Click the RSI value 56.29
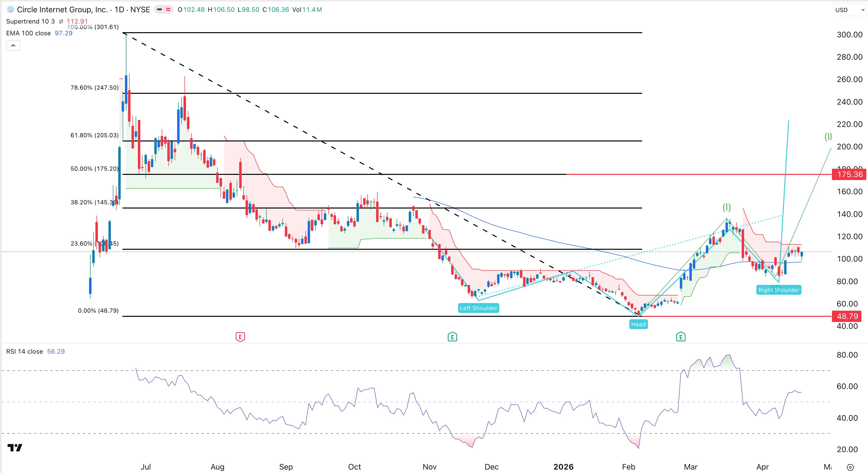868x473 pixels. (x=56, y=351)
